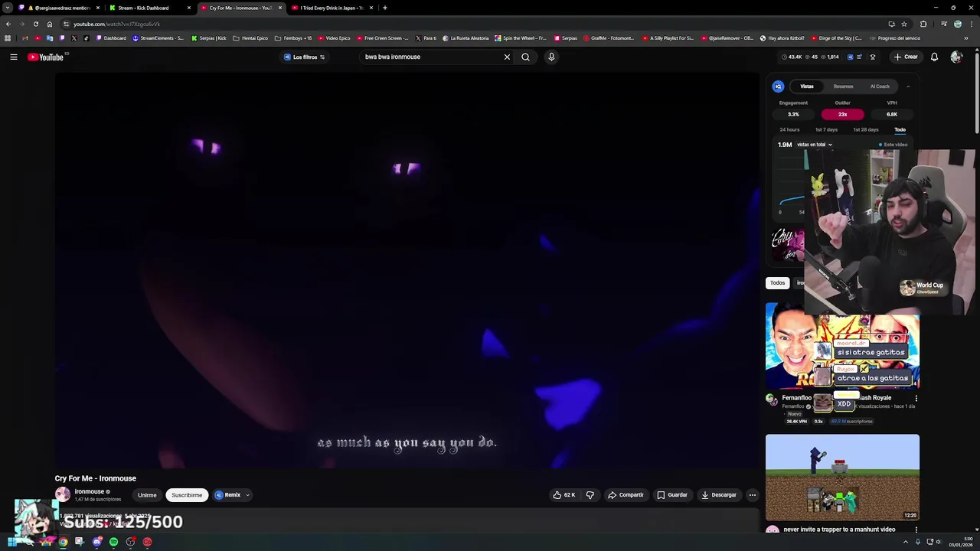Select the Resumen tab

point(843,86)
